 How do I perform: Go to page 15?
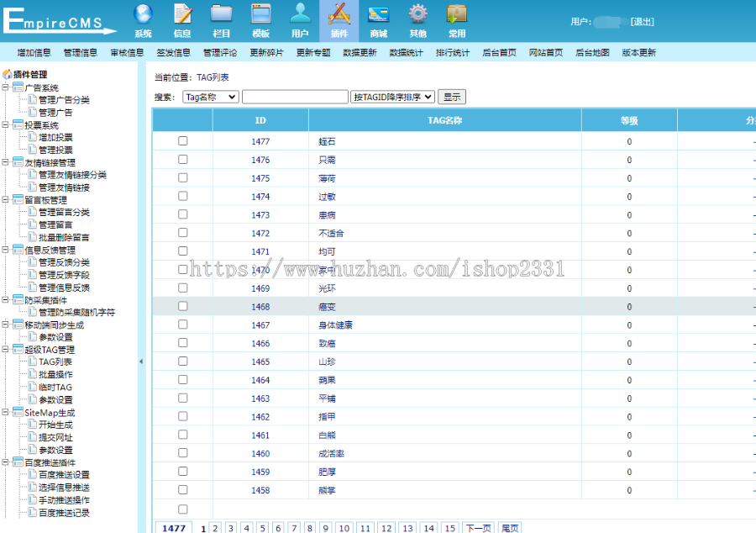(x=450, y=528)
